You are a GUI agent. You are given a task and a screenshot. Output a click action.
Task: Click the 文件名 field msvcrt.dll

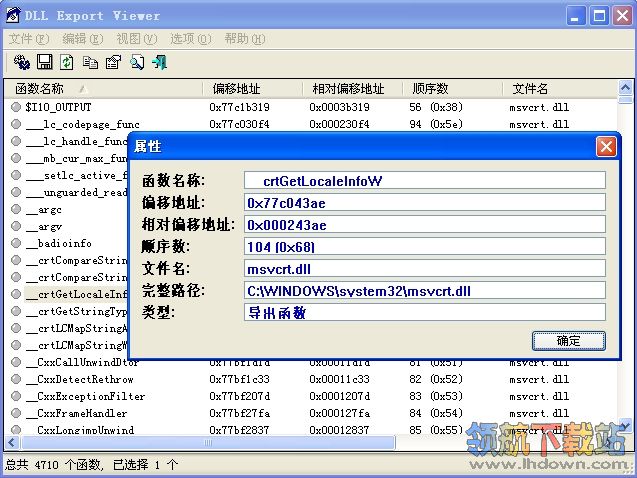click(425, 268)
